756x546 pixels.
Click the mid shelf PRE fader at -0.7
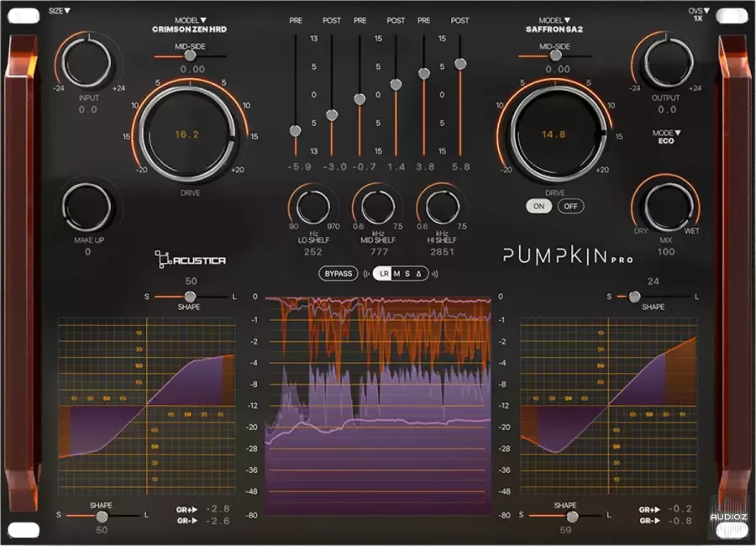[360, 99]
